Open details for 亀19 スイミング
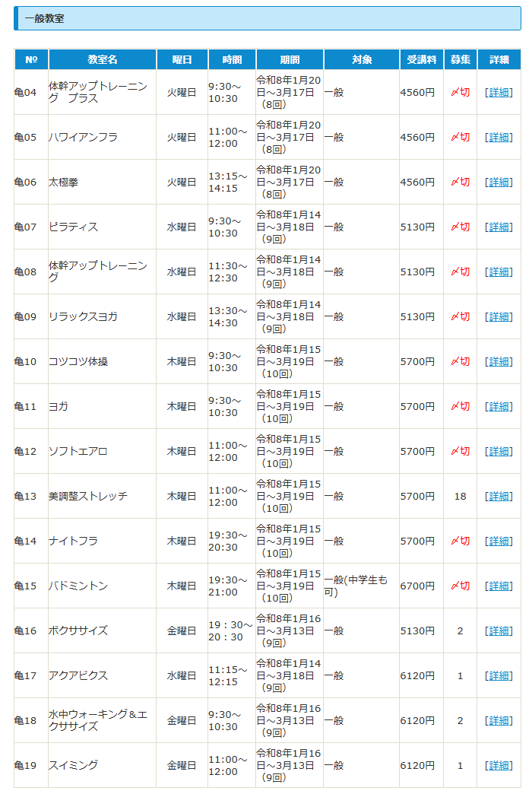Image resolution: width=532 pixels, height=794 pixels. pyautogui.click(x=499, y=766)
